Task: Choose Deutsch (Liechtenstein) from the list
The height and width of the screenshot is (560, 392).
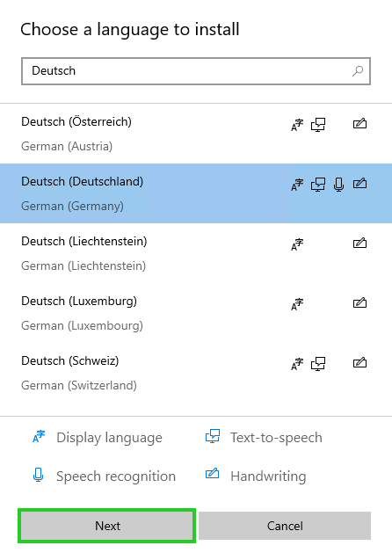Action: [x=196, y=253]
